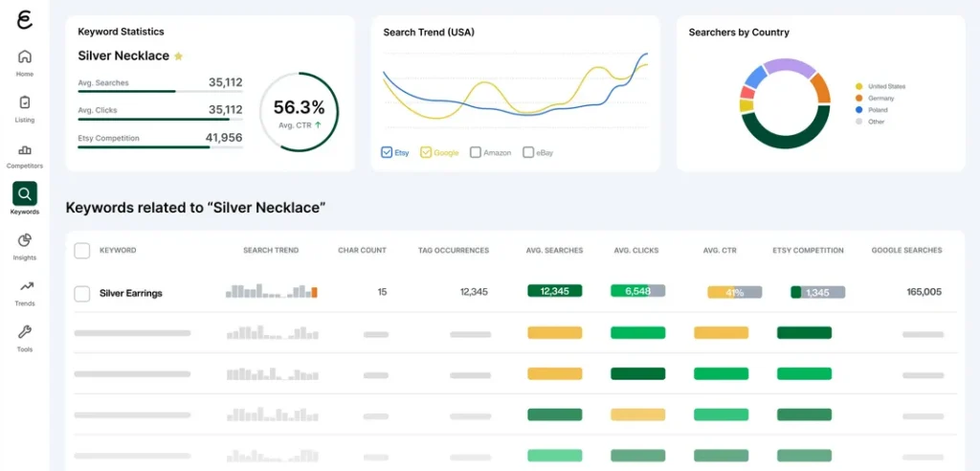Click the Keywords search icon
Image resolution: width=980 pixels, height=471 pixels.
(x=24, y=194)
